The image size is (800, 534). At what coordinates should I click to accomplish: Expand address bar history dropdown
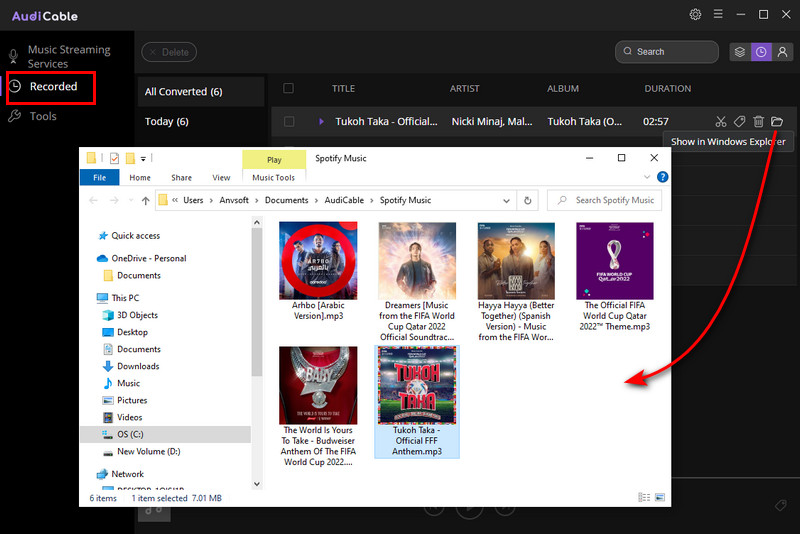506,200
